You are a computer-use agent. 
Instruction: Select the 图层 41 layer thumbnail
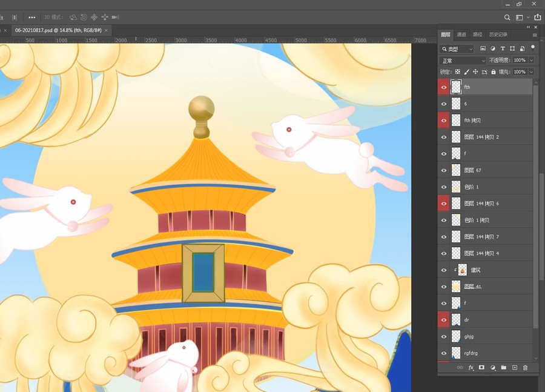pyautogui.click(x=455, y=287)
